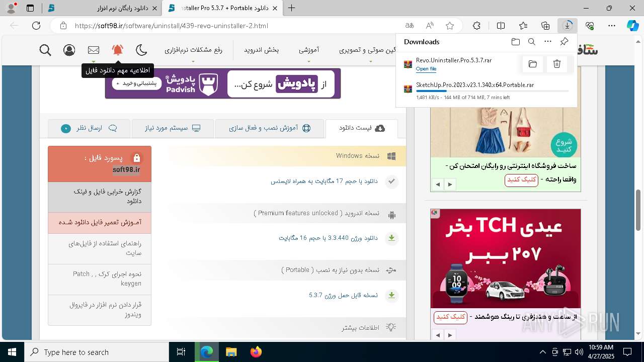Image resolution: width=644 pixels, height=362 pixels.
Task: Open Favorites list icon
Action: [x=523, y=26]
